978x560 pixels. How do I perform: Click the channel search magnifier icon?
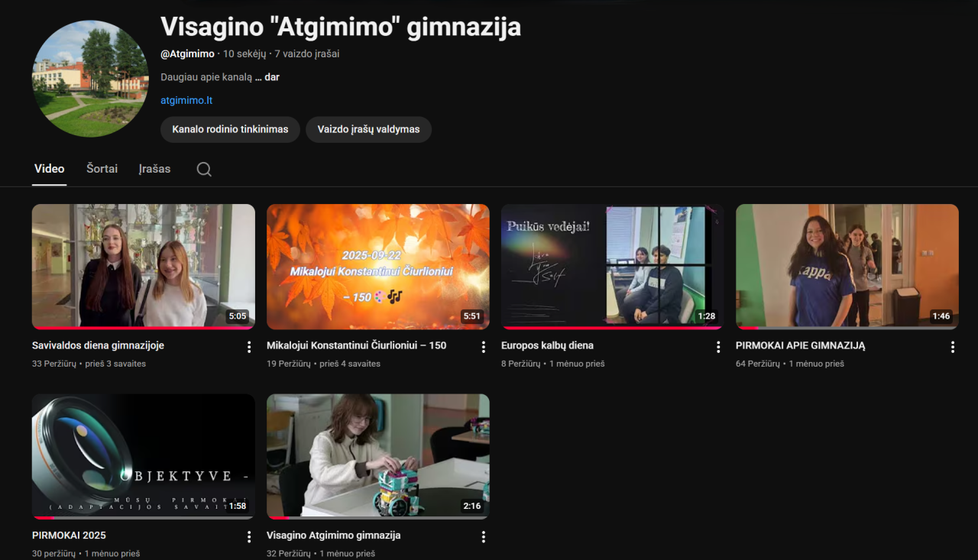click(x=204, y=170)
